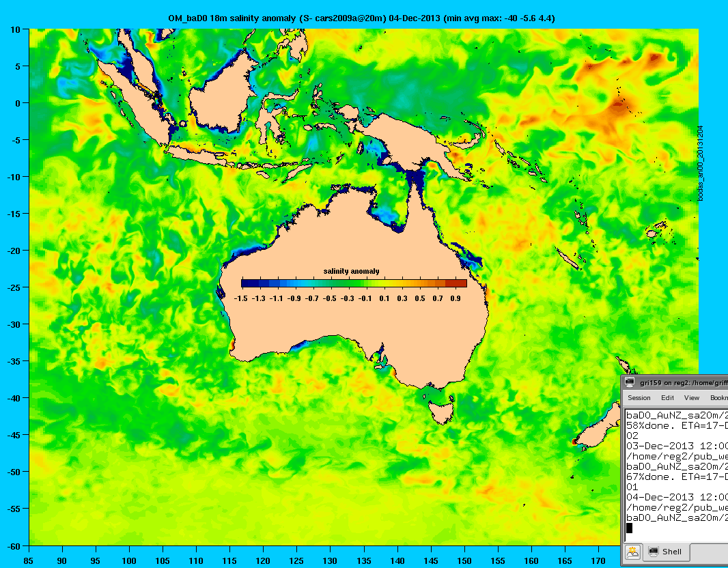
Task: Click the new session icon beside the Shell tab
Action: pyautogui.click(x=633, y=552)
